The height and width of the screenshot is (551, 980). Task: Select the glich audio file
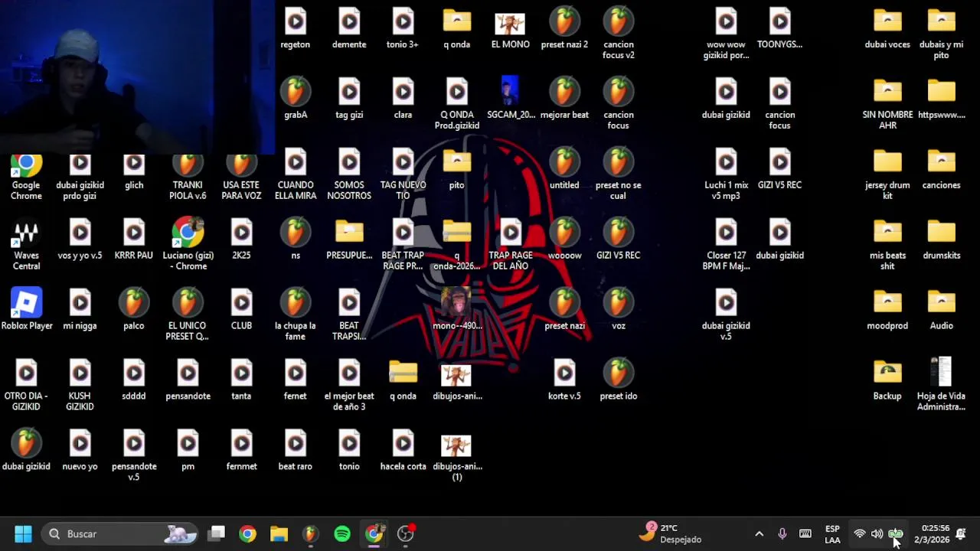pos(134,174)
